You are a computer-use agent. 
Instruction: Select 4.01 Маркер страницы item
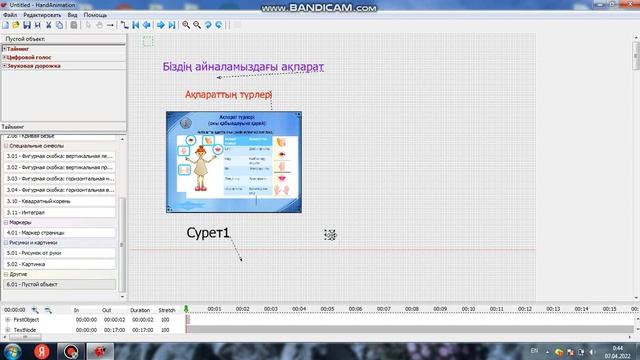pyautogui.click(x=60, y=233)
